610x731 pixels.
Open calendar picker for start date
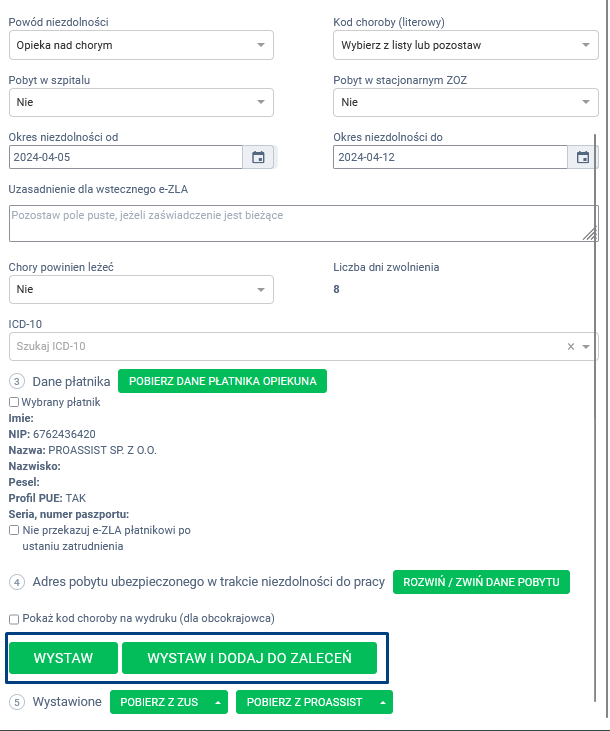click(x=258, y=157)
